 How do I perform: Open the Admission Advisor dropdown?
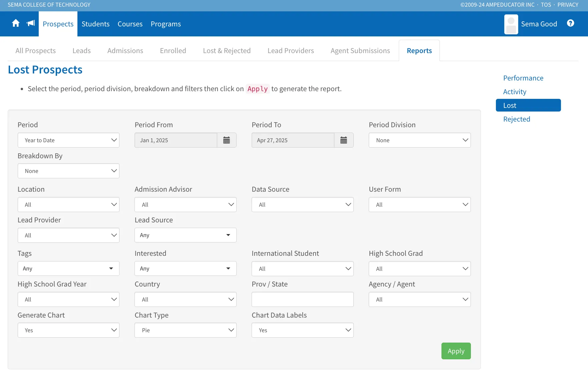[x=186, y=205]
